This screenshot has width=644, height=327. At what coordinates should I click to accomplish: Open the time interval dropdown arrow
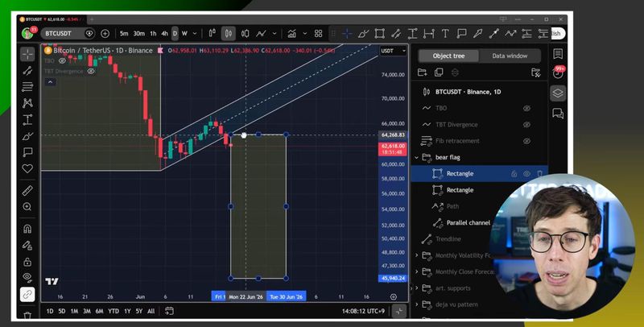coord(195,34)
